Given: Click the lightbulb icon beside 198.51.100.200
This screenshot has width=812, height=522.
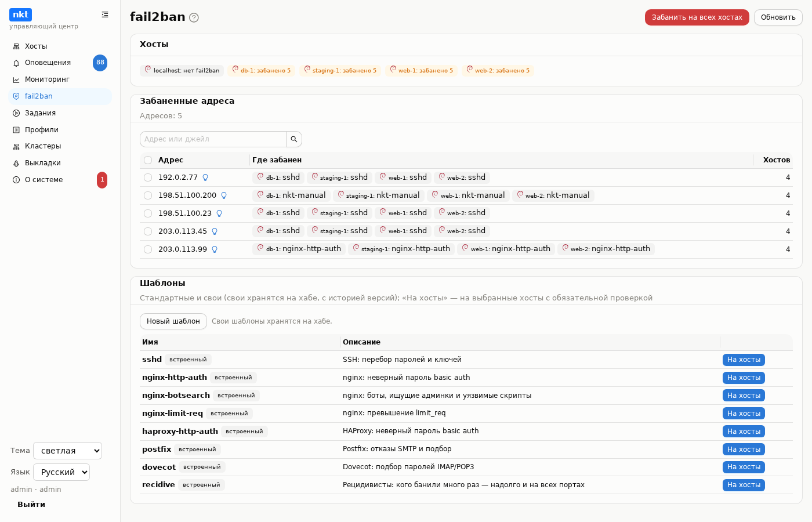Looking at the screenshot, I should coord(224,195).
